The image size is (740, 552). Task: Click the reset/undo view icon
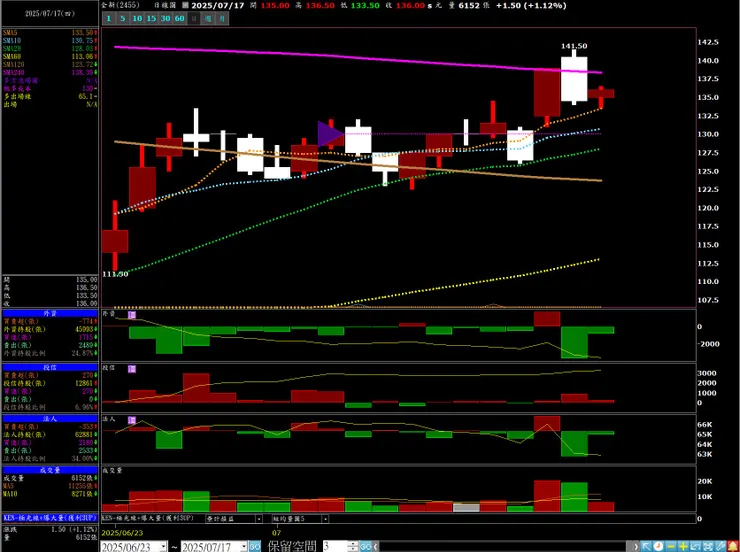coord(695,546)
